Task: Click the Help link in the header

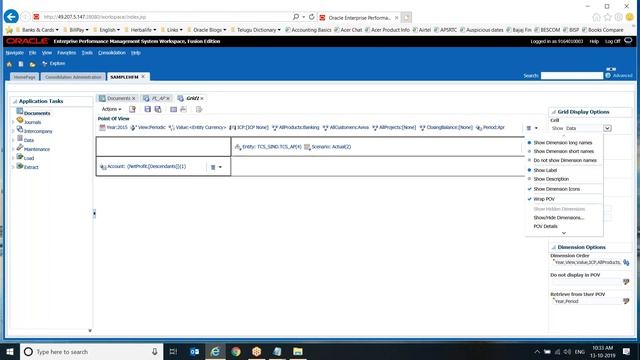Action: [594, 41]
